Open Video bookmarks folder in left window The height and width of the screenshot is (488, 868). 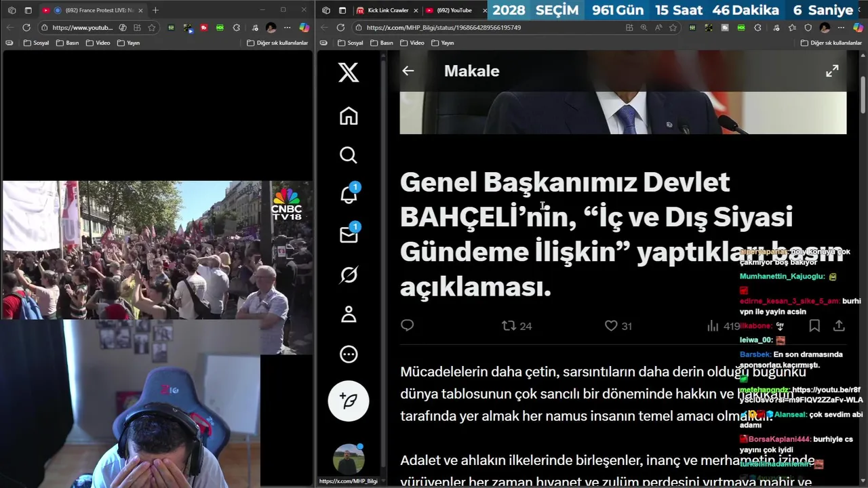click(98, 43)
